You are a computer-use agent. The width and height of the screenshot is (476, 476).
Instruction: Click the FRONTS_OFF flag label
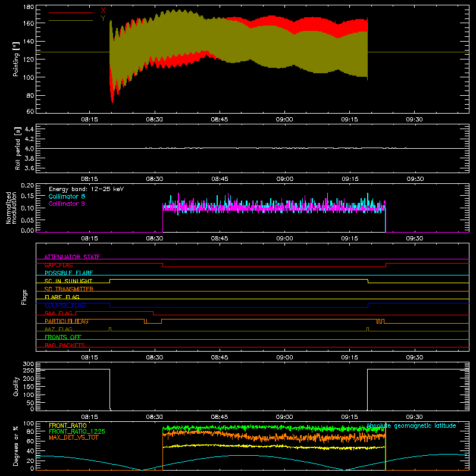point(63,337)
